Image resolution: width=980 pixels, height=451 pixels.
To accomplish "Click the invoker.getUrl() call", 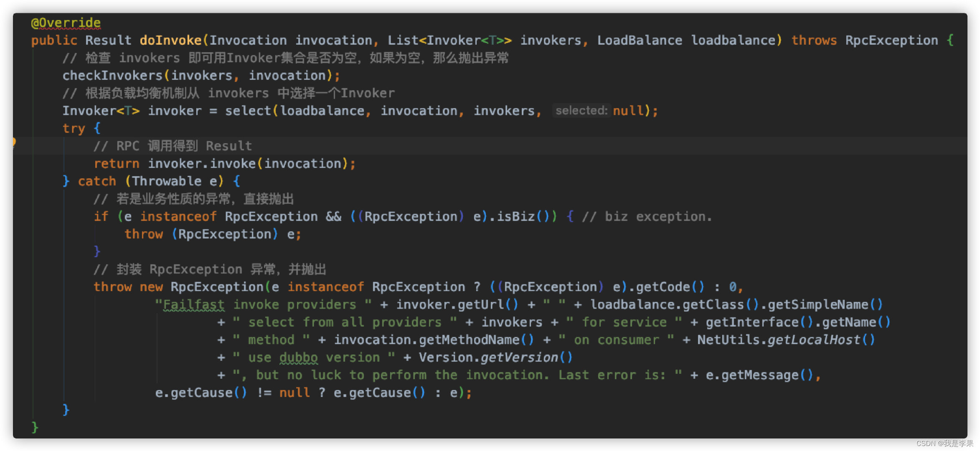I will pyautogui.click(x=457, y=305).
